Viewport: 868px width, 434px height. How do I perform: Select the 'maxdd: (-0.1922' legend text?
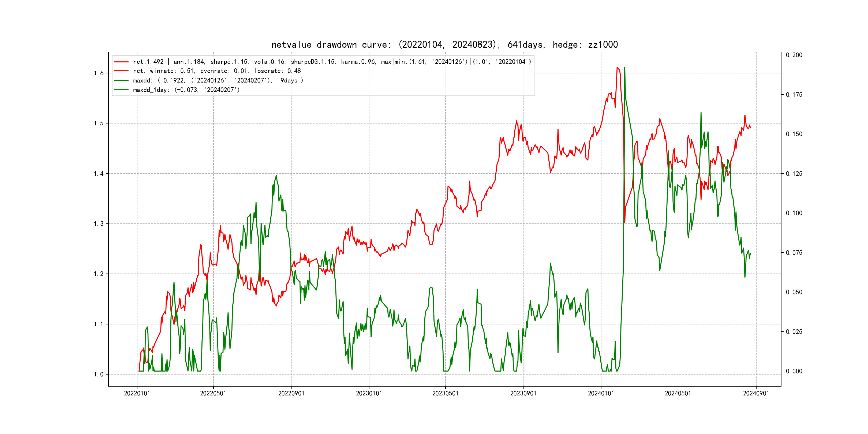[218, 81]
